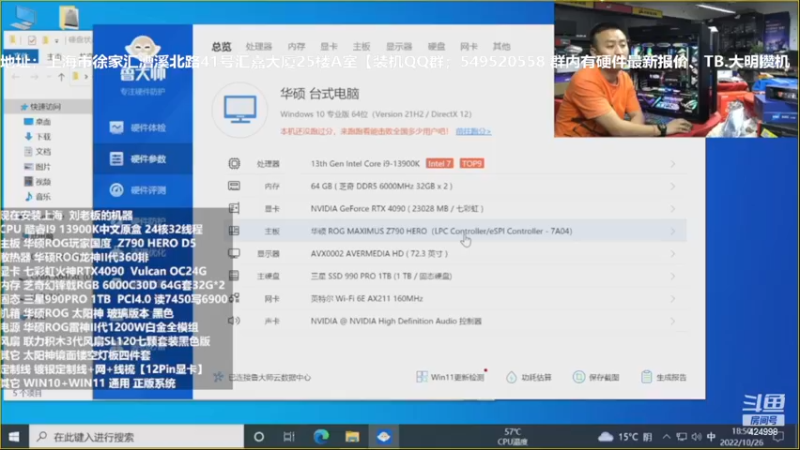Click the volume icon in system tray
This screenshot has width=800, height=450.
pos(696,437)
